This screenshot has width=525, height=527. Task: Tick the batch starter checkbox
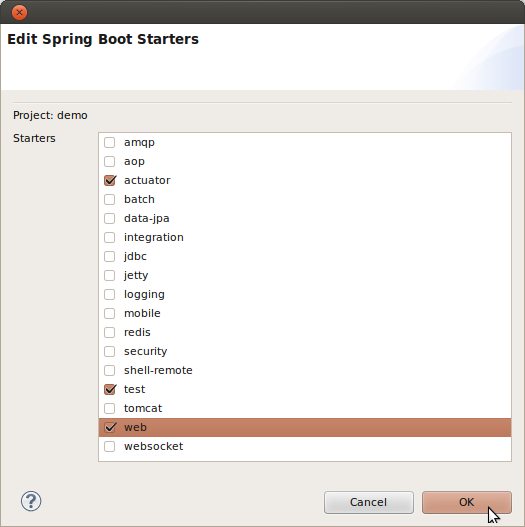point(110,199)
